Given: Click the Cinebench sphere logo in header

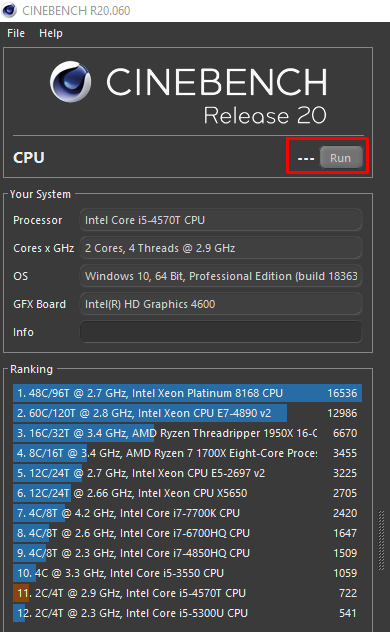Looking at the screenshot, I should click(x=71, y=82).
